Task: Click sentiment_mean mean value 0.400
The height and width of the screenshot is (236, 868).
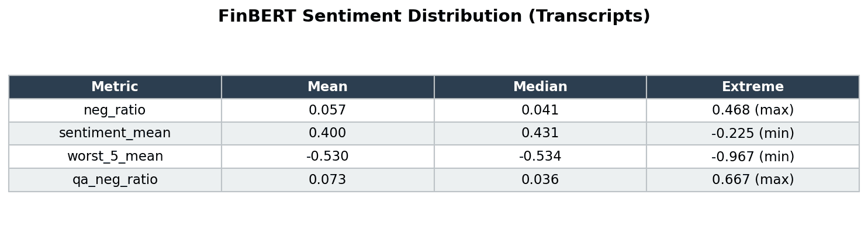Action: click(x=327, y=133)
